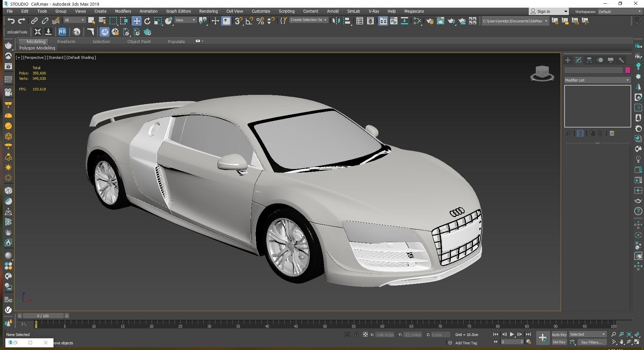Screen dimensions: 644x350
Task: Toggle the Ribbon display button
Action: click(x=383, y=21)
